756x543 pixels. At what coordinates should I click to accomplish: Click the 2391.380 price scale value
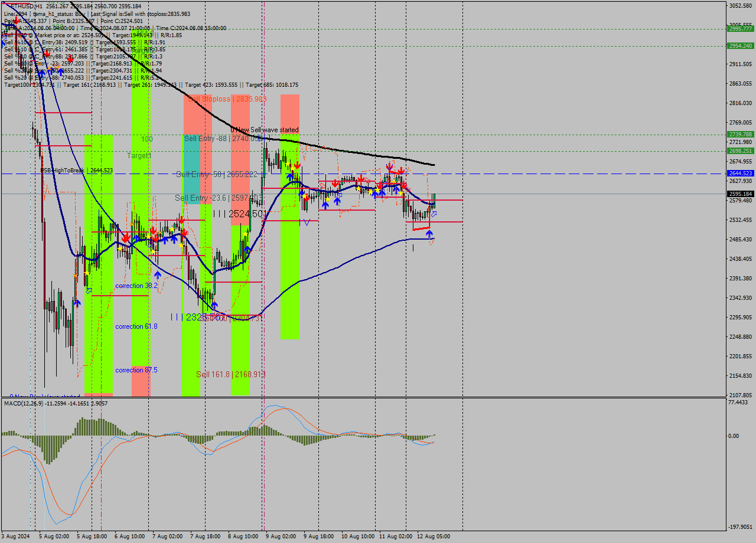741,279
